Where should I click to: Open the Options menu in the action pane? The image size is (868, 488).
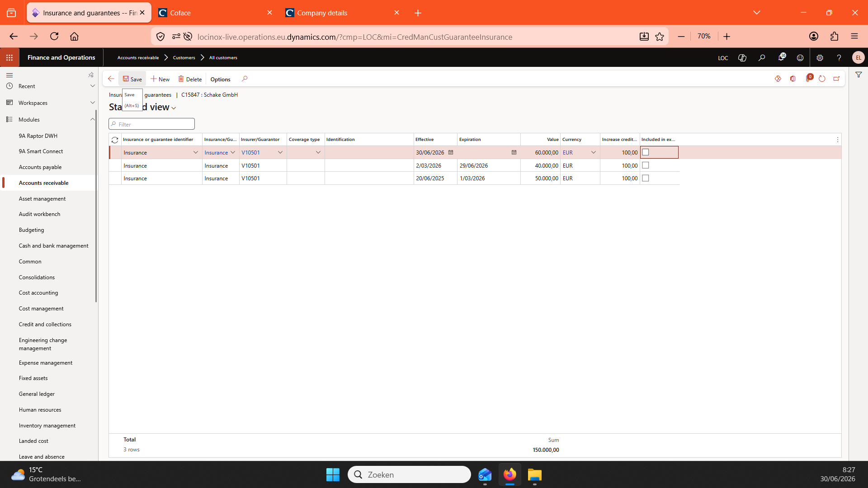[220, 79]
